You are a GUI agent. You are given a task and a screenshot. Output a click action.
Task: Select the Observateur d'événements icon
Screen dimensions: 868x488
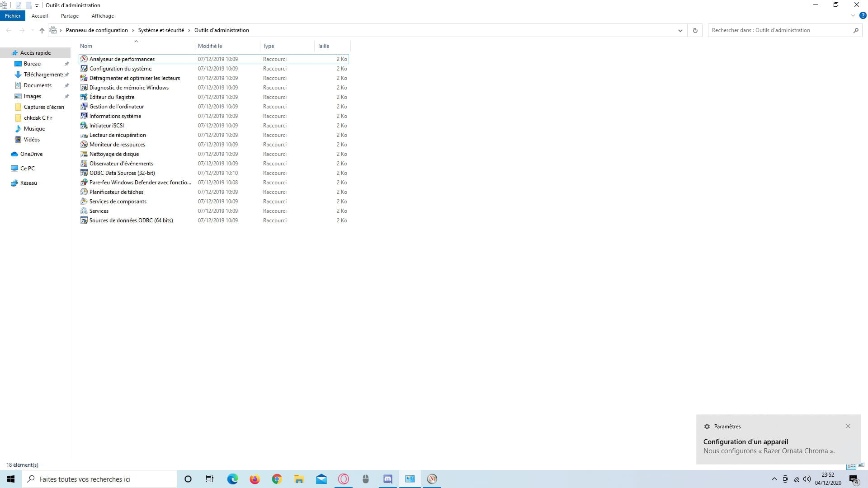(x=84, y=164)
